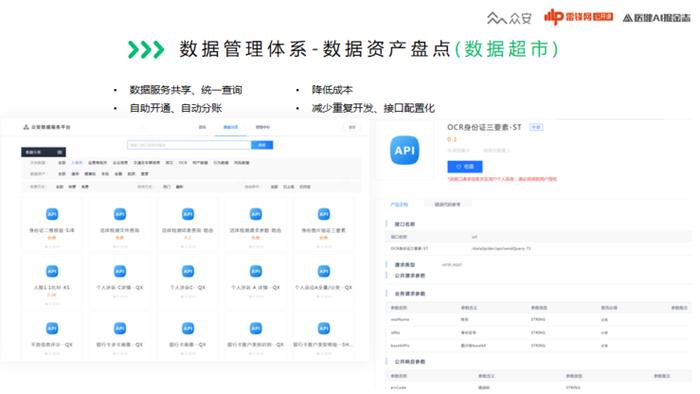Click the bullet 减少重复开发、接口配置化
The width and height of the screenshot is (700, 394).
click(x=373, y=108)
